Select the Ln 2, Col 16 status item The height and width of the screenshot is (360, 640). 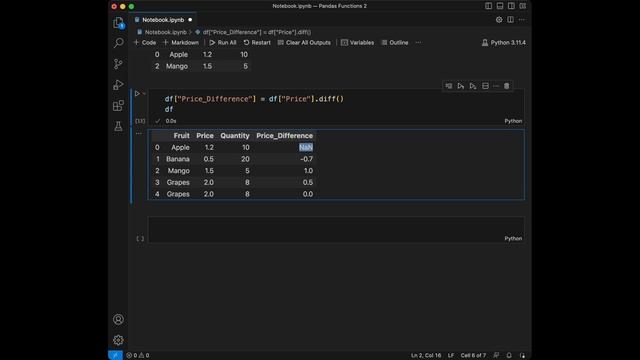click(x=426, y=356)
